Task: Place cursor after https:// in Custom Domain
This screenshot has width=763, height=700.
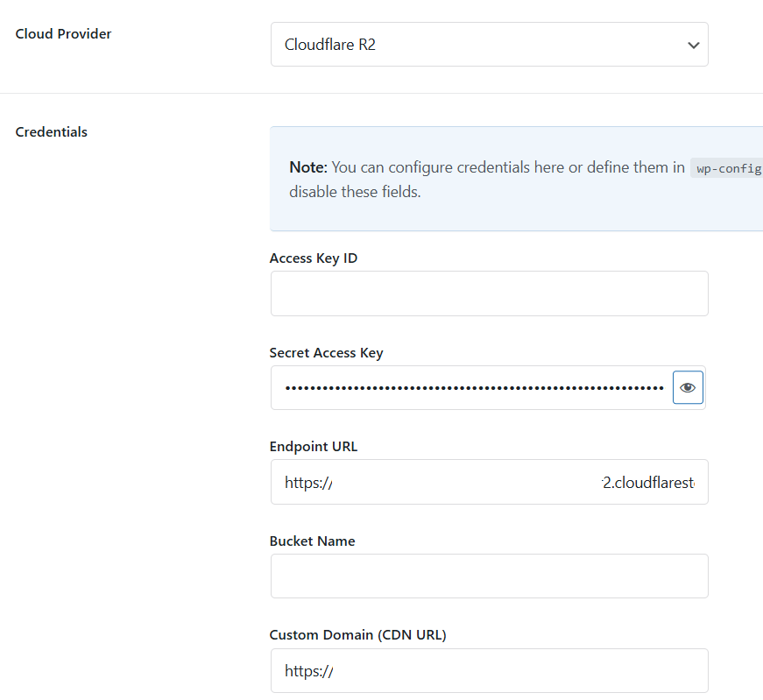Action: coord(335,672)
